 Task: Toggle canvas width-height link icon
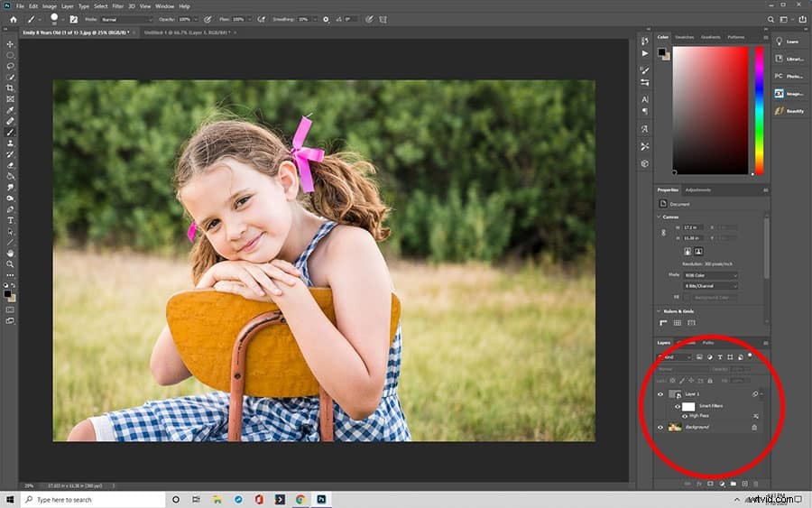click(x=663, y=233)
